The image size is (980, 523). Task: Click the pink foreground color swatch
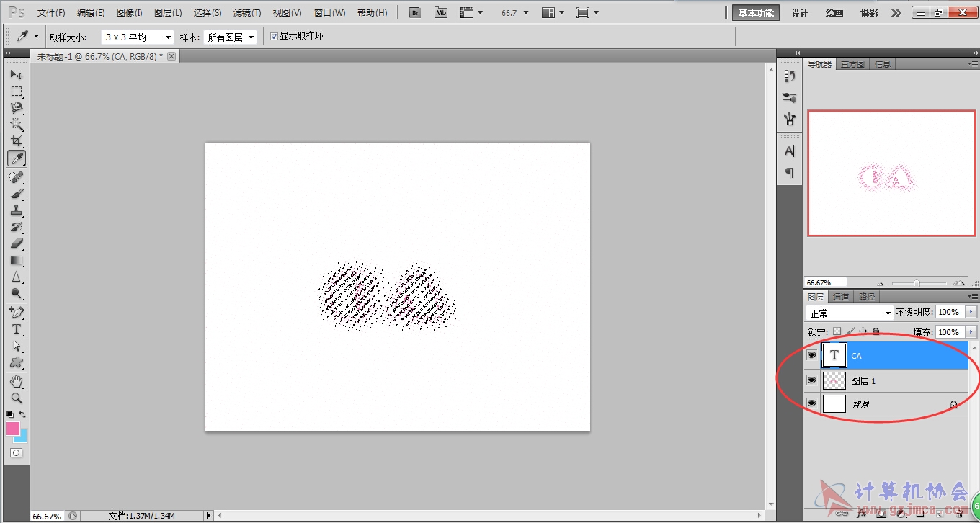pos(12,428)
